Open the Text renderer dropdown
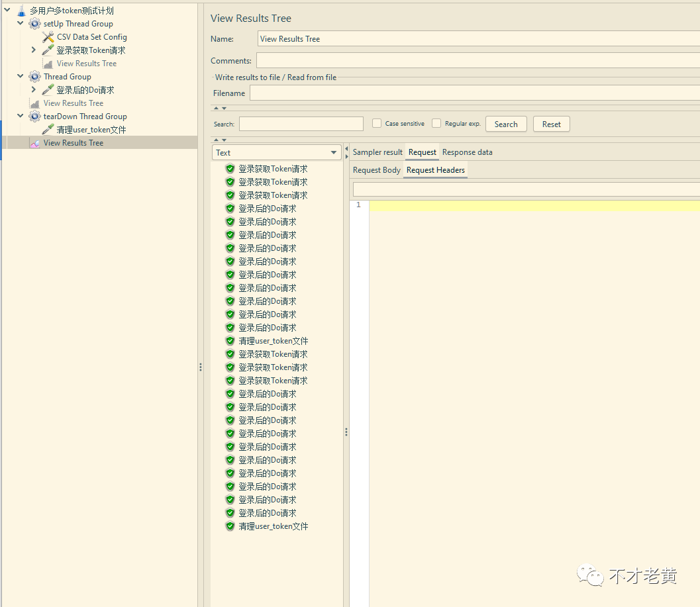Viewport: 700px width, 607px height. 276,153
